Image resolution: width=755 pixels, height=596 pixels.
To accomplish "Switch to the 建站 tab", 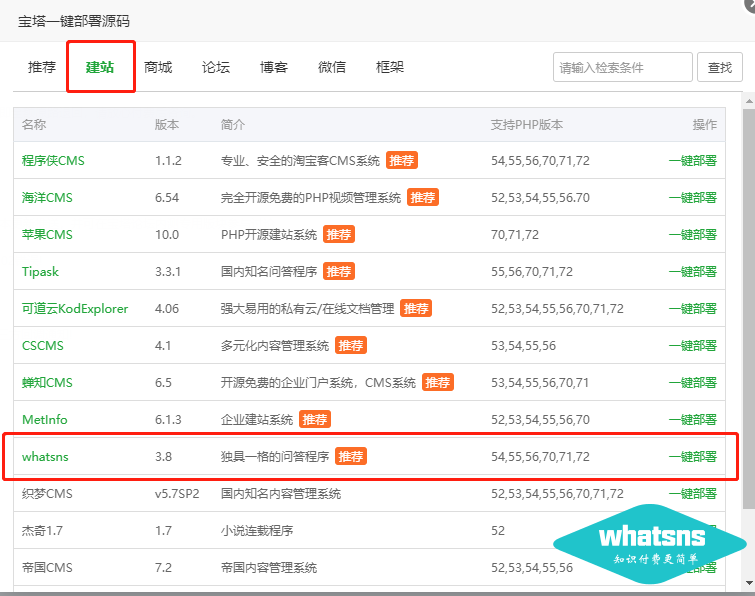I will click(100, 67).
